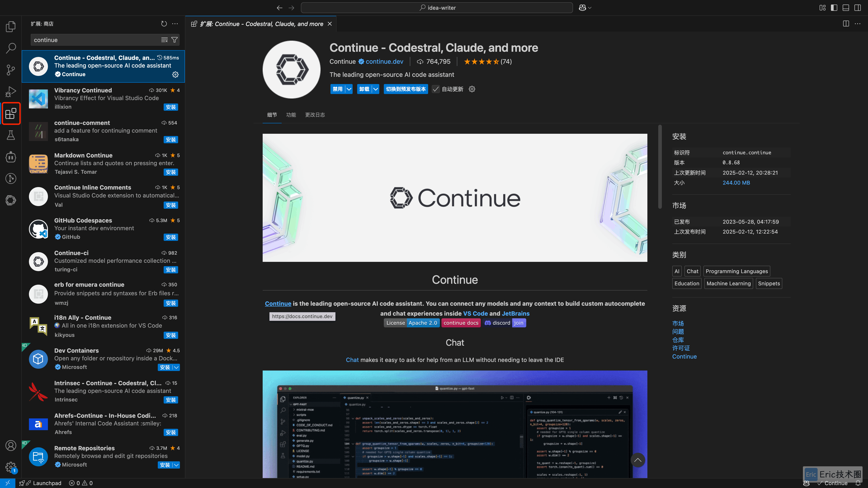Open the Source Control view
Viewport: 868px width, 488px height.
pos(11,70)
